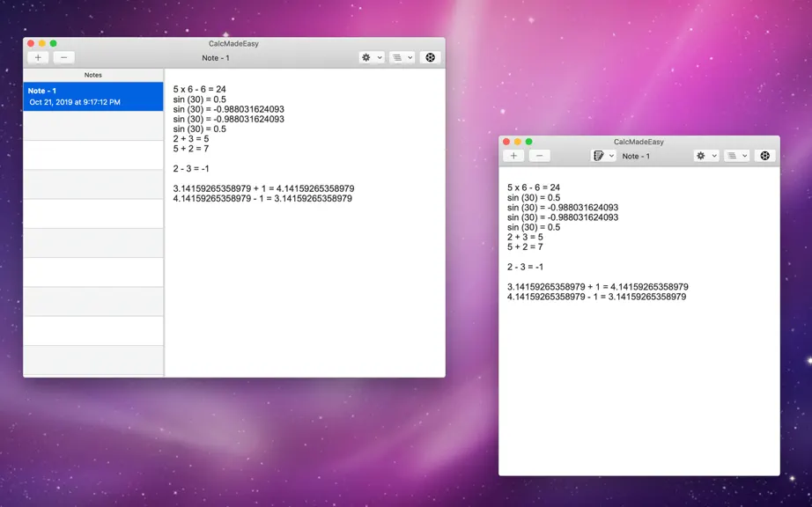Click the empty row below Note - 1
Screen dimensions: 812x507
coord(93,126)
